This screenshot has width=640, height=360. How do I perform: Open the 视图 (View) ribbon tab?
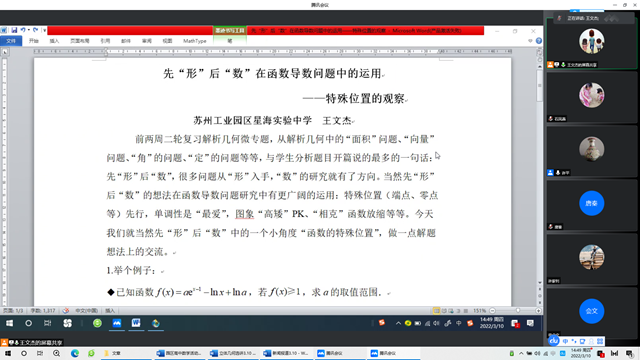click(x=167, y=41)
